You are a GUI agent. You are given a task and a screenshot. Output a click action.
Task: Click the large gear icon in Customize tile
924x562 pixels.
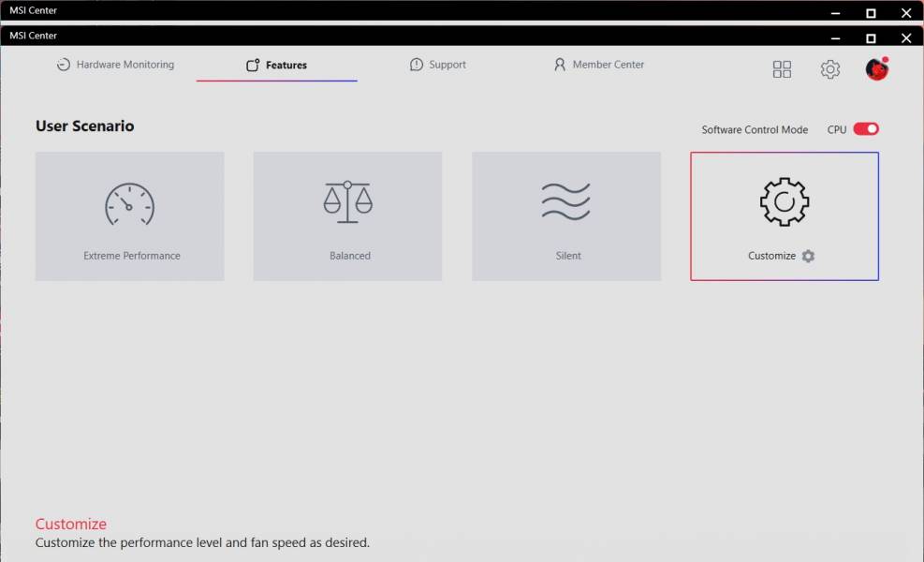784,201
